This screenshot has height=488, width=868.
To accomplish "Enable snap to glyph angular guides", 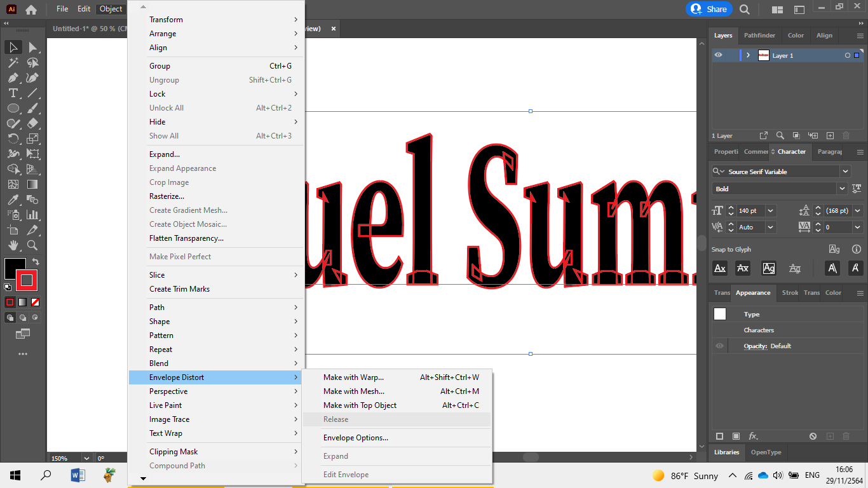I will pos(832,268).
